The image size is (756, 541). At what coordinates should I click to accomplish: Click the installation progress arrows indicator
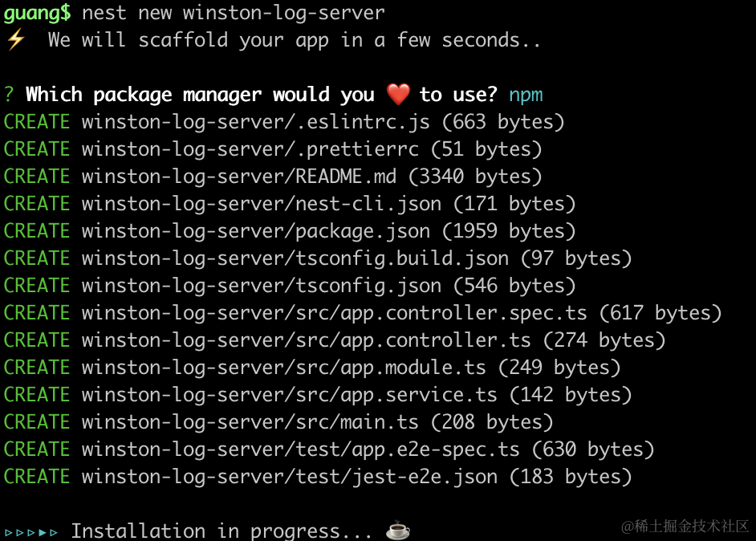coord(31,531)
